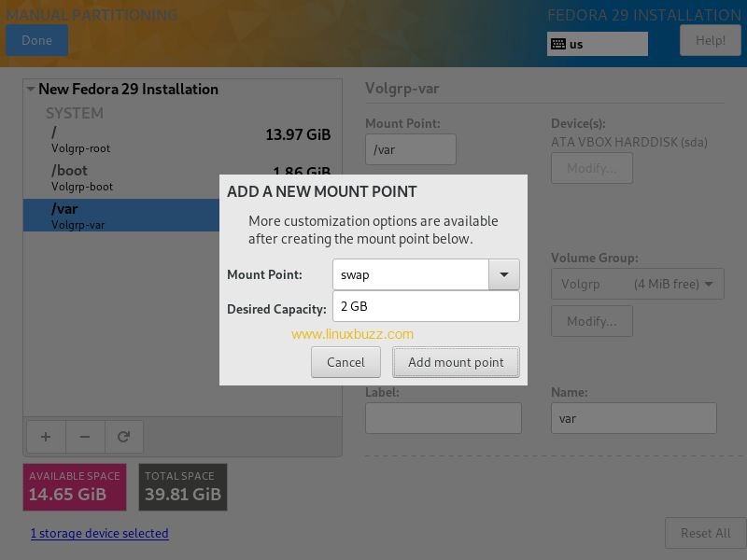The width and height of the screenshot is (747, 560).
Task: Click the keyboard layout icon next to us
Action: click(557, 44)
